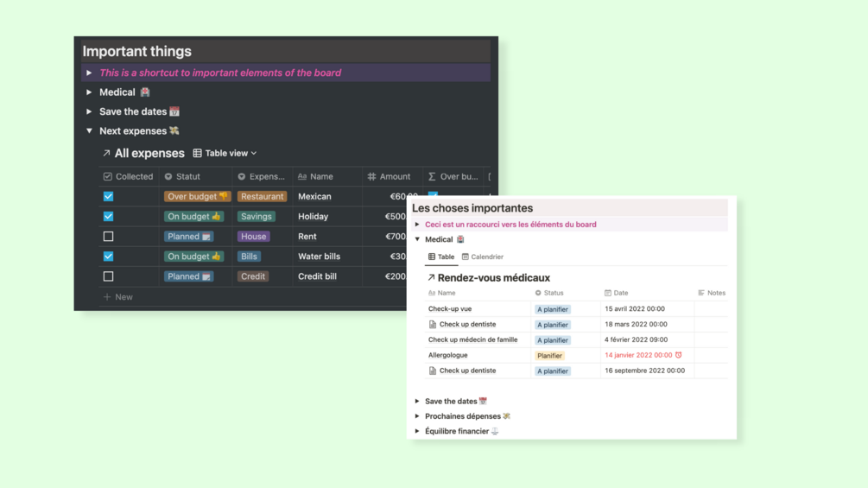Screen dimensions: 868x488
Task: Open the Check-up vue entry
Action: click(450, 309)
